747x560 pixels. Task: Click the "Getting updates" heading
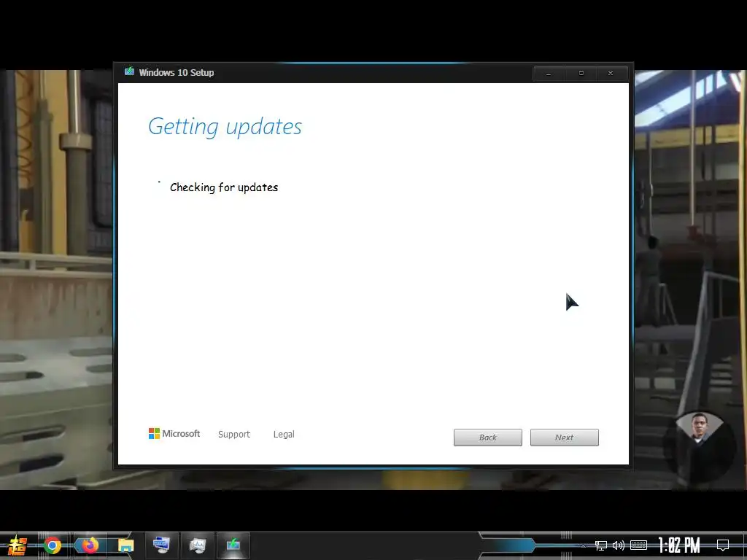tap(225, 127)
